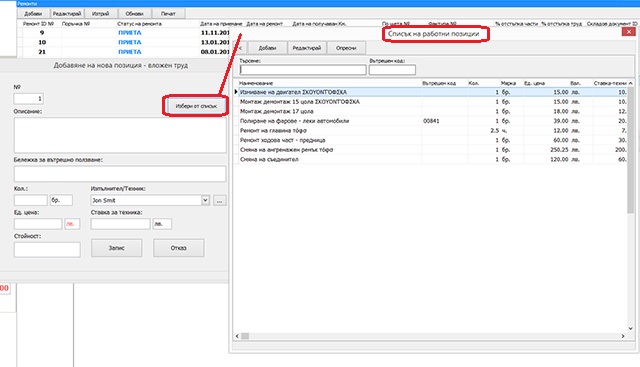Sort by 'Кол.' column header in list

point(473,83)
